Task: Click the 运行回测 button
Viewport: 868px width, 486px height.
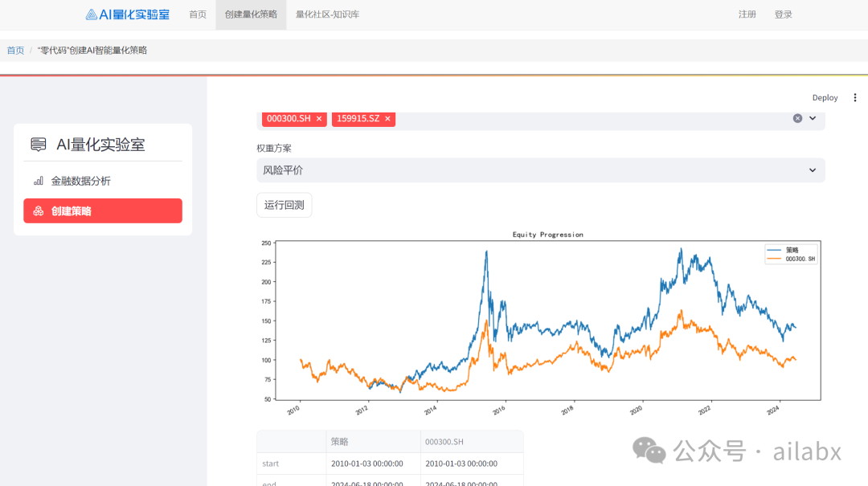Action: pyautogui.click(x=284, y=206)
